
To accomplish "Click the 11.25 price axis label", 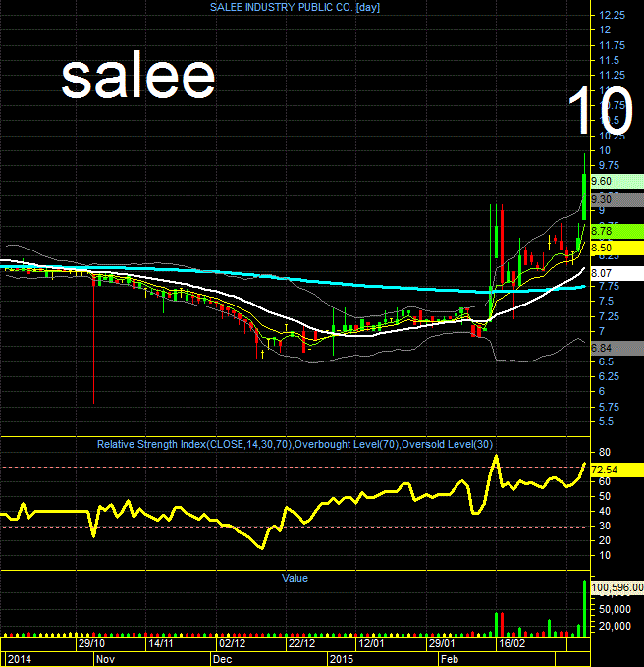I will pos(613,76).
